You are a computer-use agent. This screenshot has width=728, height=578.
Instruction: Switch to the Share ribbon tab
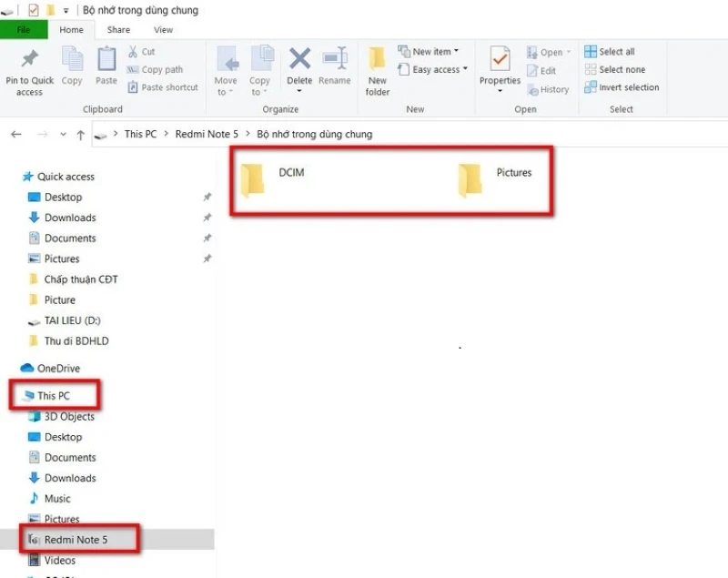(x=118, y=30)
